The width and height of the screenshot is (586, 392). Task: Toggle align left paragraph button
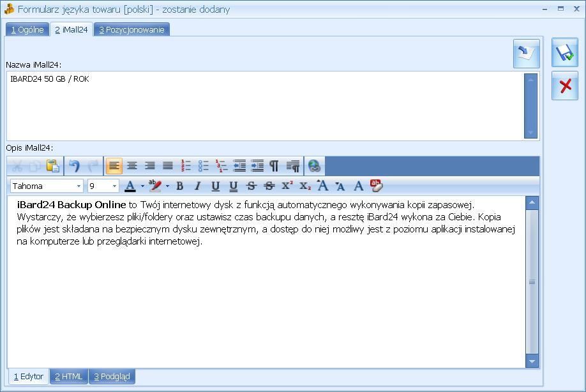point(114,166)
